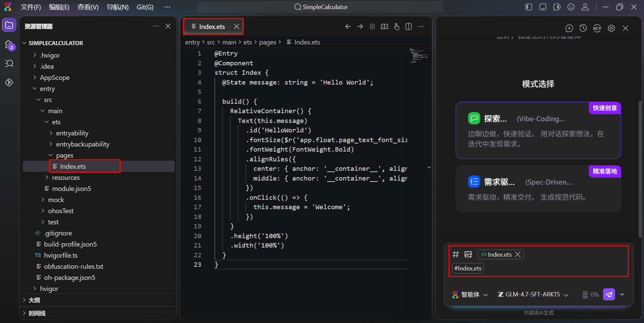
Task: Open the 文件(F) menu
Action: [31, 7]
